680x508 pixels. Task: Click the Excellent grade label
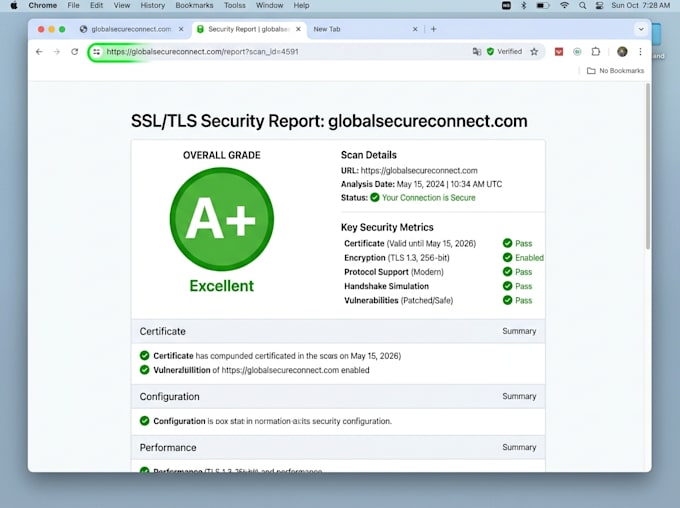pos(222,285)
